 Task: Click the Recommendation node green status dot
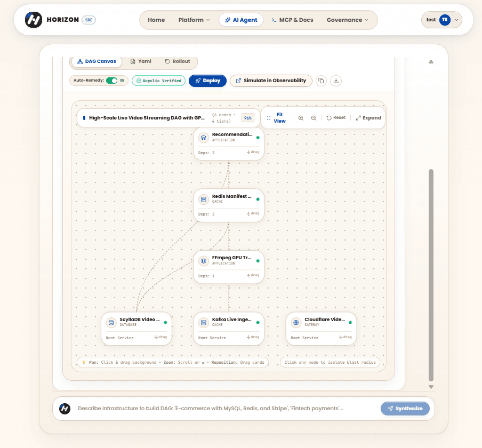(258, 138)
